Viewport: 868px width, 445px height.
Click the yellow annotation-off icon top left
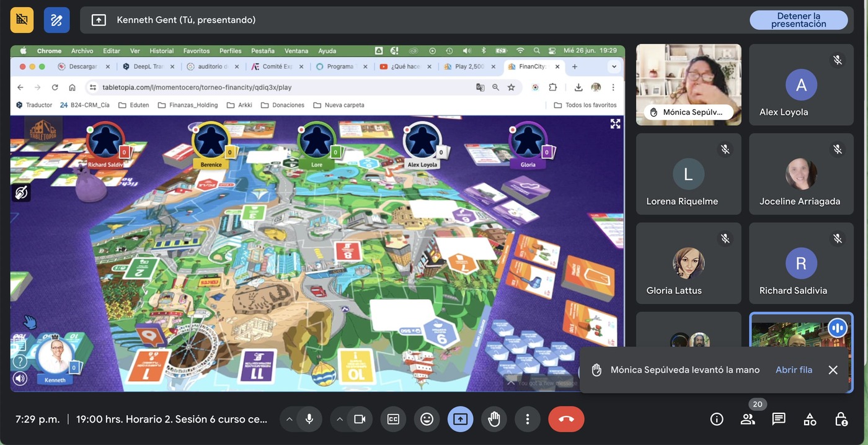coord(22,20)
